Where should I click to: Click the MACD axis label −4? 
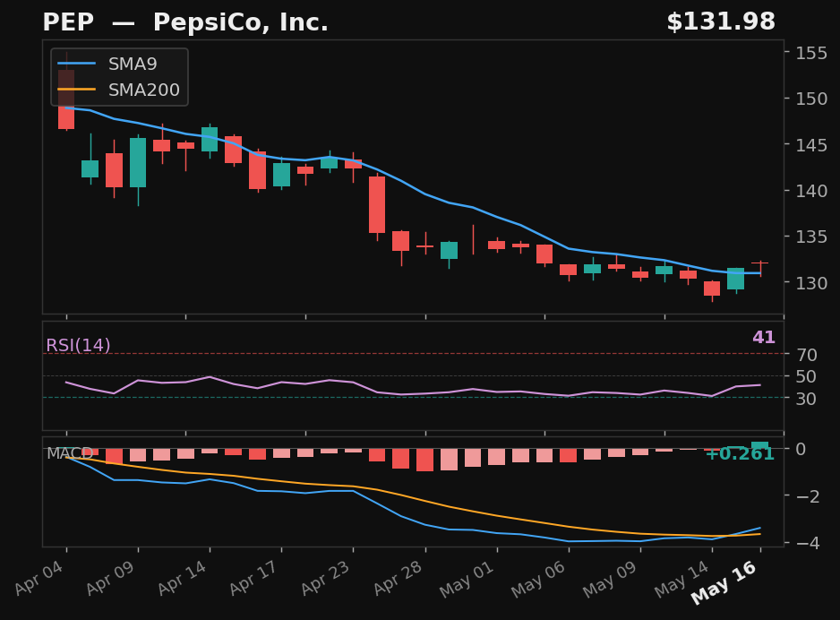point(807,543)
